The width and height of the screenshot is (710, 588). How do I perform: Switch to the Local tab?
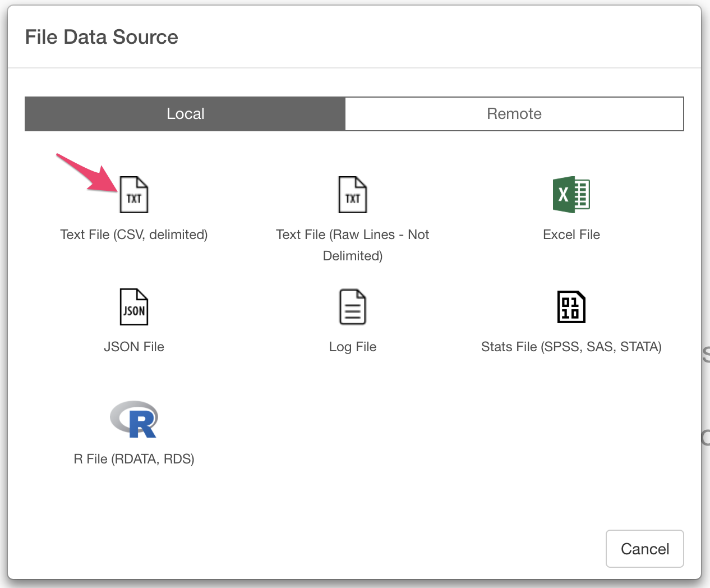pos(185,114)
